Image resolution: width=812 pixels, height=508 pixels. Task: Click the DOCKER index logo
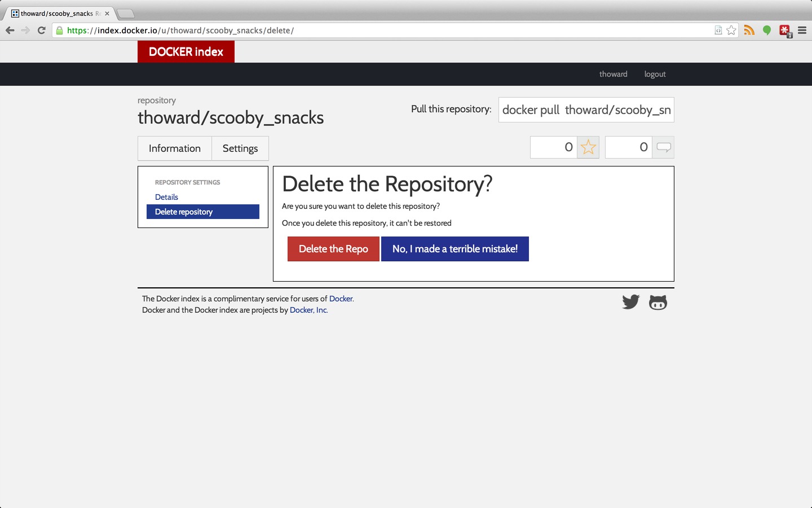point(186,51)
